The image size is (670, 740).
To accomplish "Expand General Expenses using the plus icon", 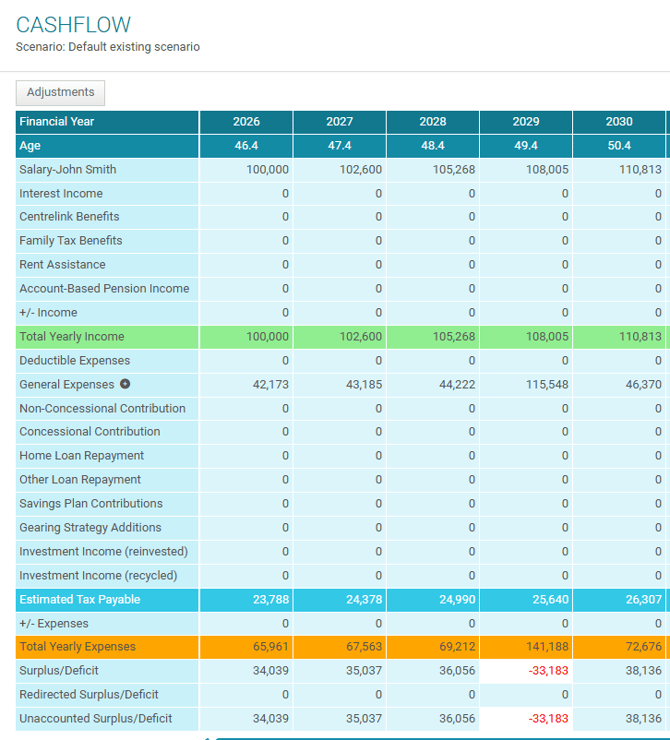I will click(125, 384).
